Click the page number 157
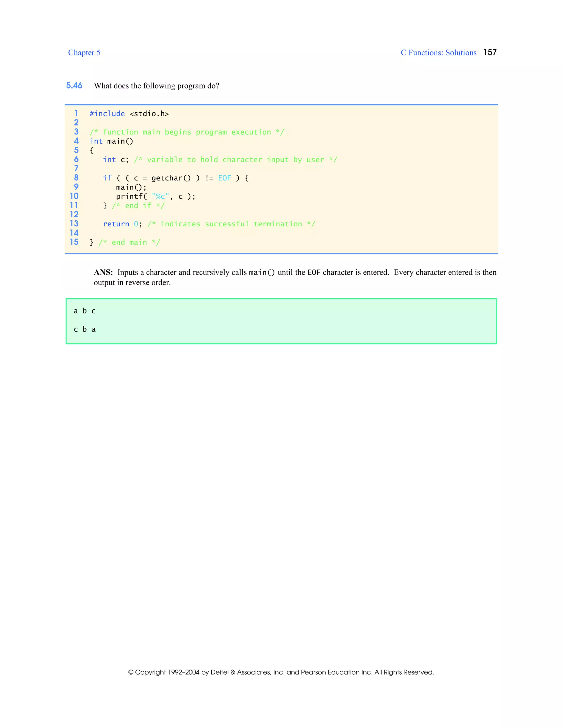The image size is (563, 728). click(x=490, y=52)
